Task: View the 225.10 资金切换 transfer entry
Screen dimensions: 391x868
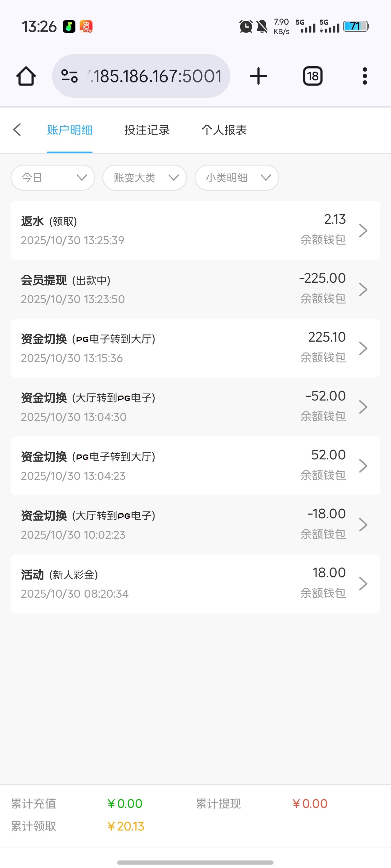Action: (x=195, y=348)
